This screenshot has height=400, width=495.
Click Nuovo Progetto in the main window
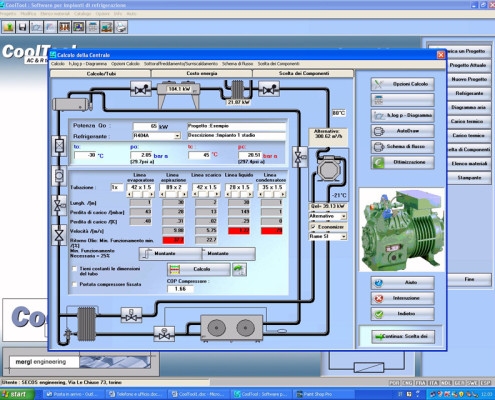469,79
